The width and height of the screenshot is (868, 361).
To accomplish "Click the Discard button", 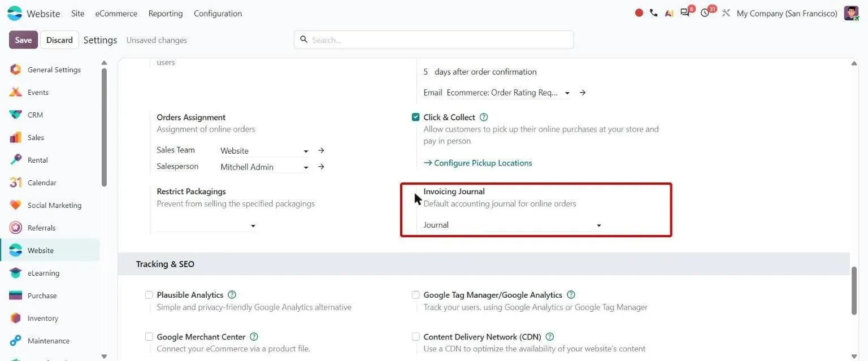I will click(59, 40).
